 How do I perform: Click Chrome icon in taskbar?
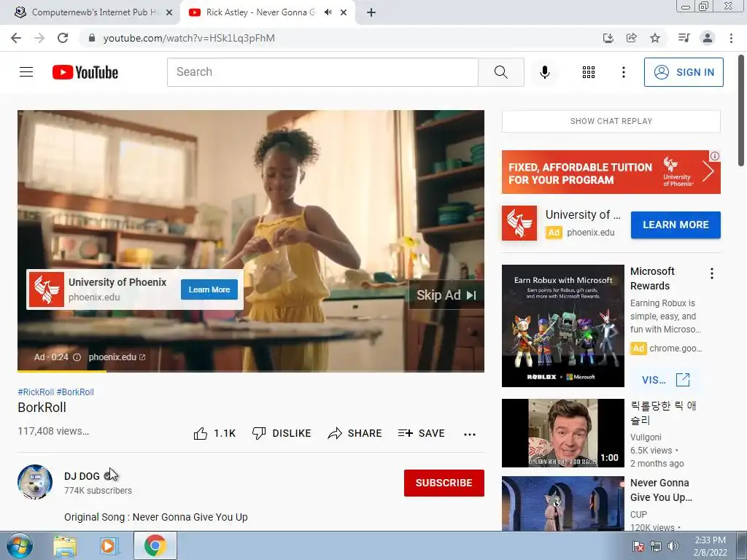click(155, 545)
